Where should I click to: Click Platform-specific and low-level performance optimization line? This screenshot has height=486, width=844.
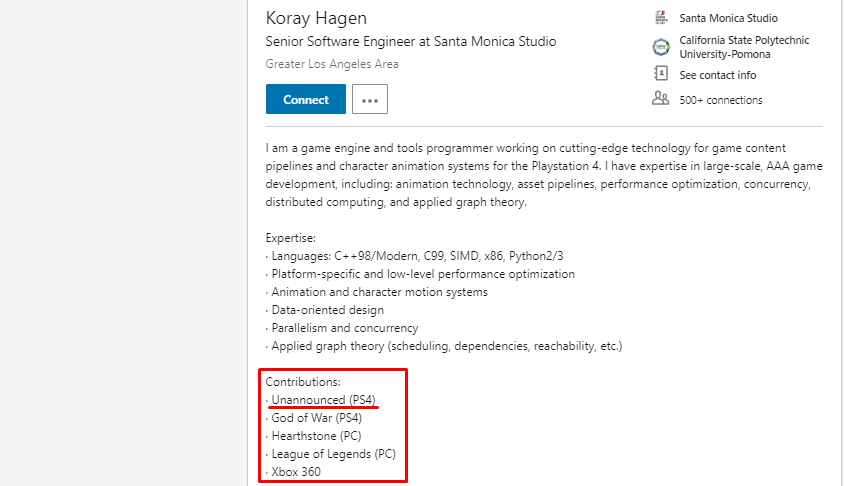point(420,274)
